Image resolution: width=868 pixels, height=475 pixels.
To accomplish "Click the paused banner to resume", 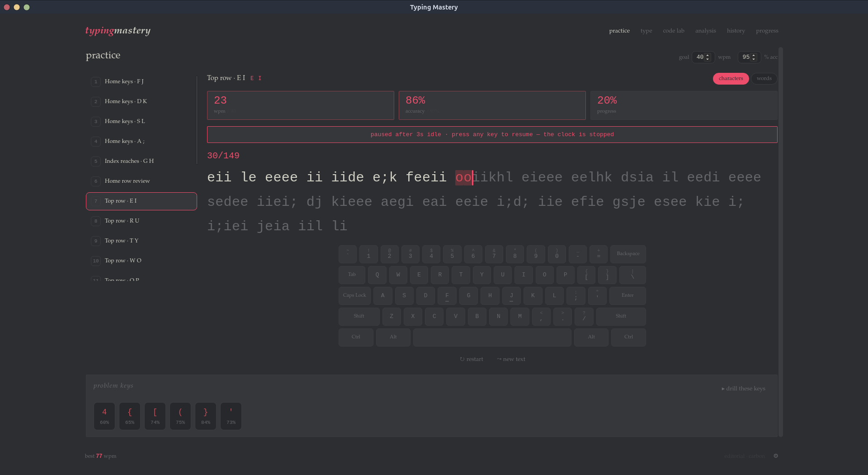I will click(x=492, y=135).
